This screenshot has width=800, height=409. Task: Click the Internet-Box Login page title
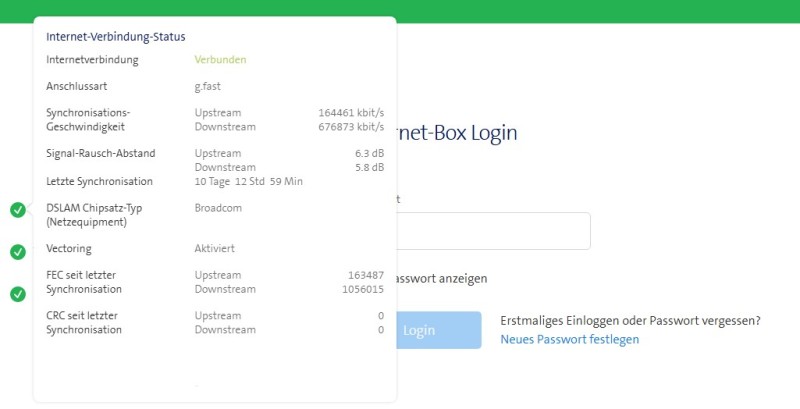[457, 133]
